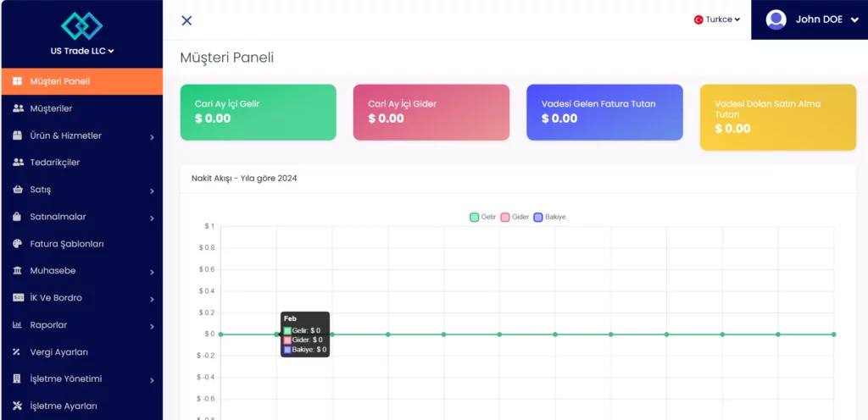Open the US Trade LLC company switcher
The image size is (868, 420).
coord(81,51)
